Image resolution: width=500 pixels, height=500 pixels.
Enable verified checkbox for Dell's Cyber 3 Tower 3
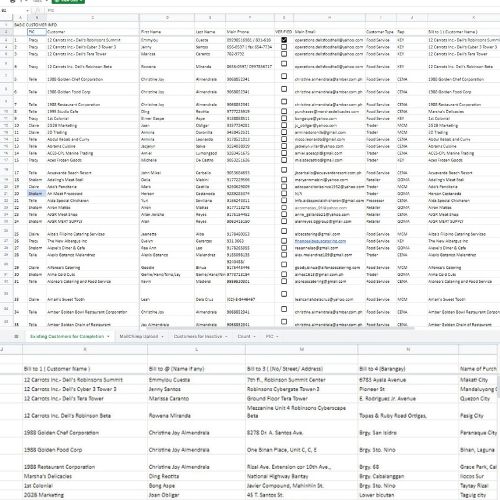[x=284, y=47]
